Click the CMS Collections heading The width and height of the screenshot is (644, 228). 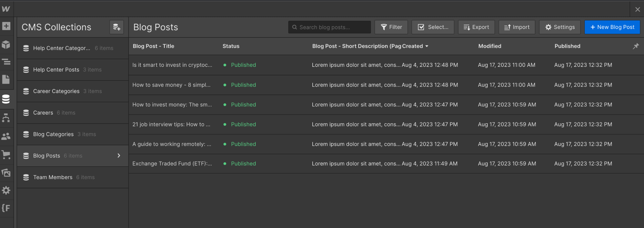tap(57, 27)
